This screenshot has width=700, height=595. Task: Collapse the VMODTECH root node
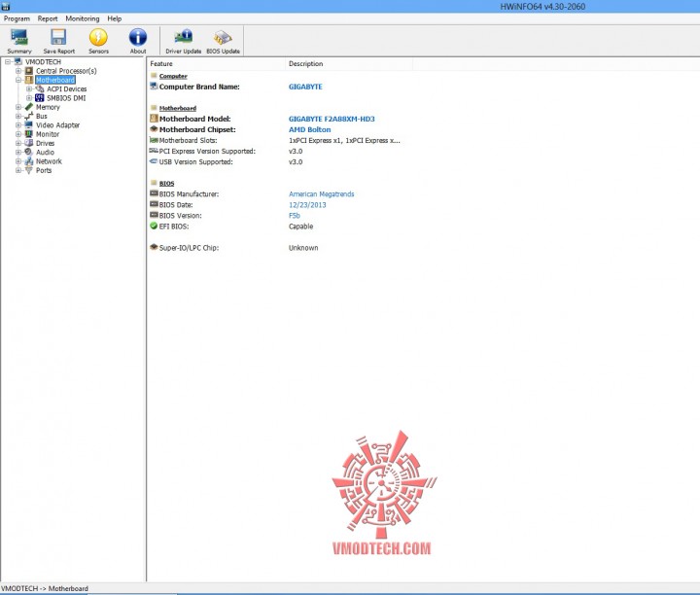click(8, 61)
